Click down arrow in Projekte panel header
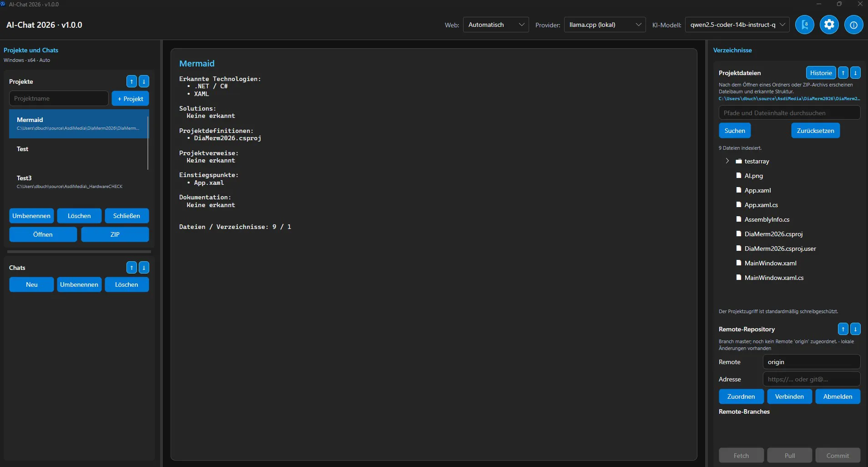This screenshot has height=467, width=868. 144,81
